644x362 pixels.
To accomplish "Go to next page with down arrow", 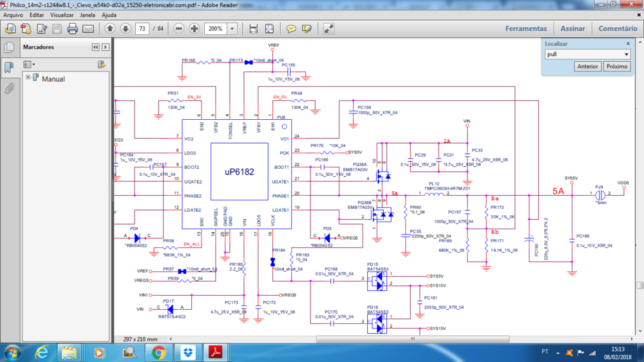I will [125, 29].
